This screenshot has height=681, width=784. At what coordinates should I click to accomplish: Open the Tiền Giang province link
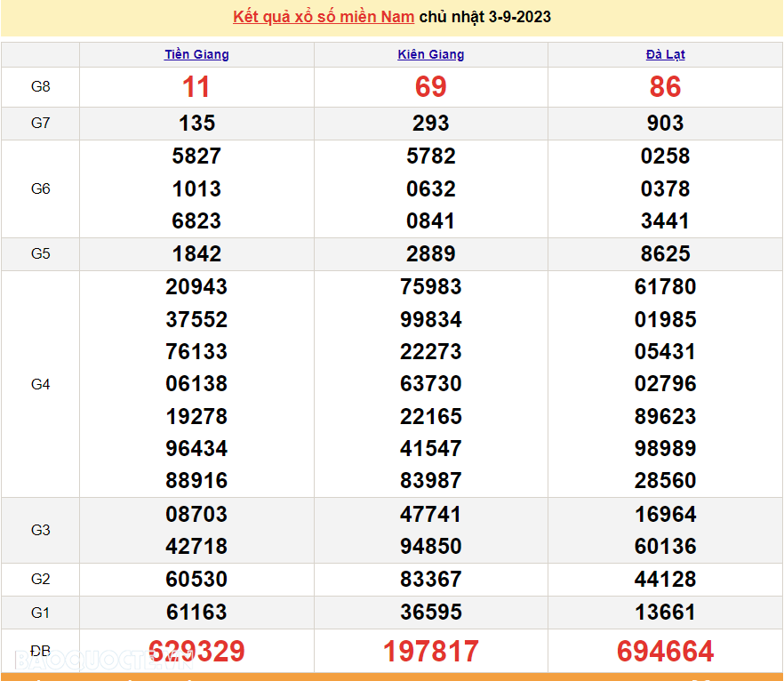coord(196,54)
